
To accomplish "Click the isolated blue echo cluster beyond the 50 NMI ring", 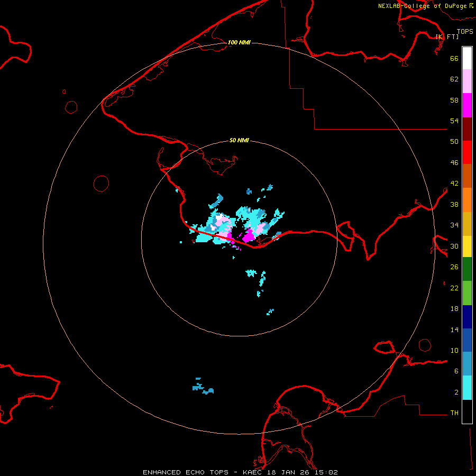I will click(203, 387).
